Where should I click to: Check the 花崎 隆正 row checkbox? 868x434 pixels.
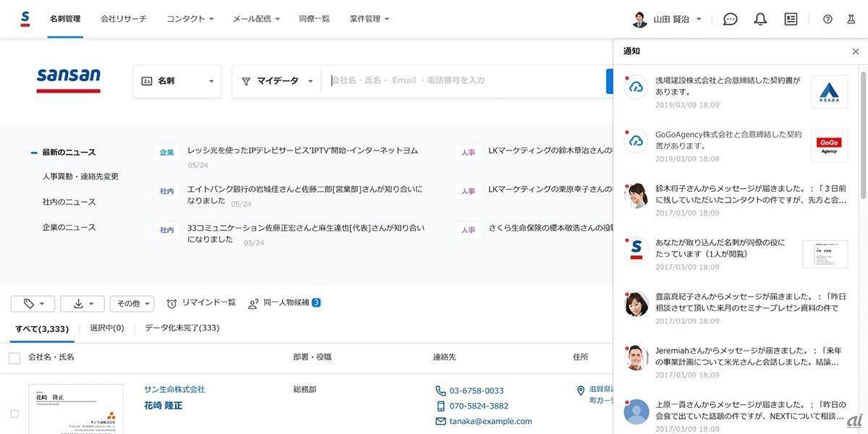(x=14, y=414)
